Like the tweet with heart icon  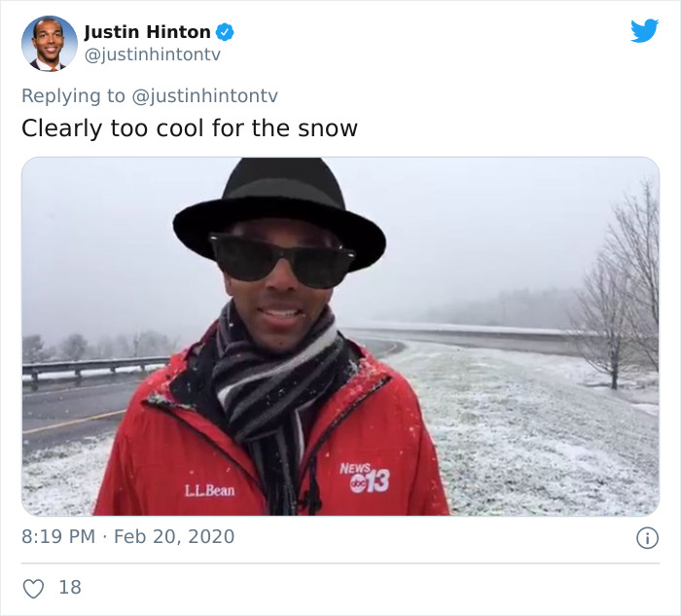click(x=33, y=589)
